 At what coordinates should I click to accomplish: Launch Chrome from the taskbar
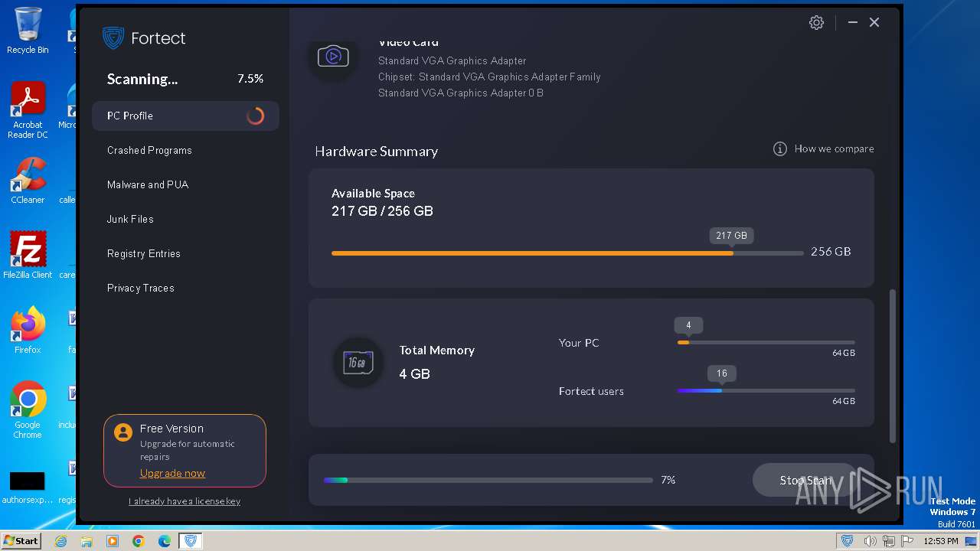pyautogui.click(x=139, y=541)
